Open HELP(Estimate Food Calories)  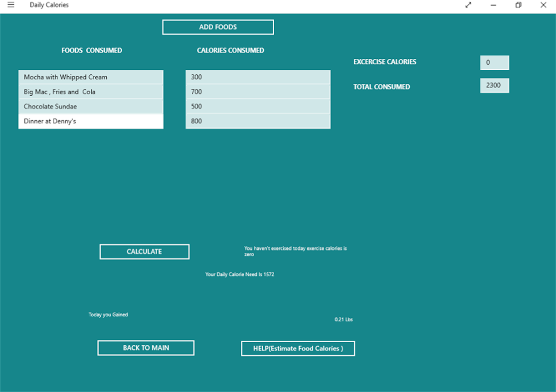(298, 348)
